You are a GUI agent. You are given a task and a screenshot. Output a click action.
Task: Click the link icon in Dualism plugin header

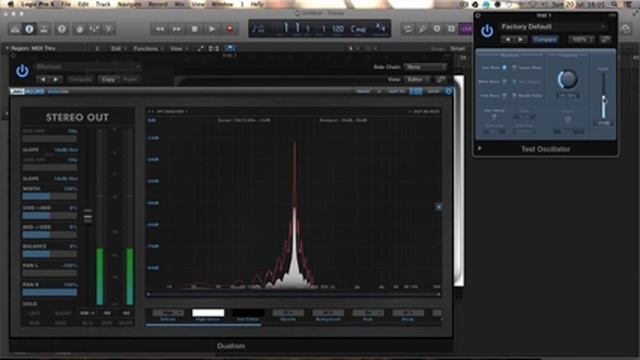tap(441, 79)
